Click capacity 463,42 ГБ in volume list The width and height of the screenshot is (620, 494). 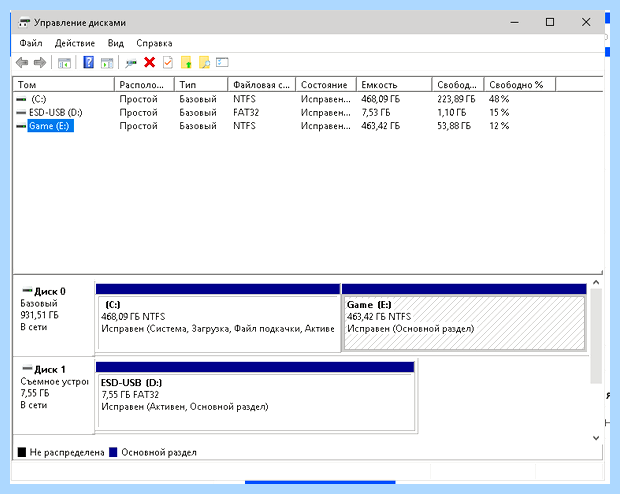click(380, 126)
